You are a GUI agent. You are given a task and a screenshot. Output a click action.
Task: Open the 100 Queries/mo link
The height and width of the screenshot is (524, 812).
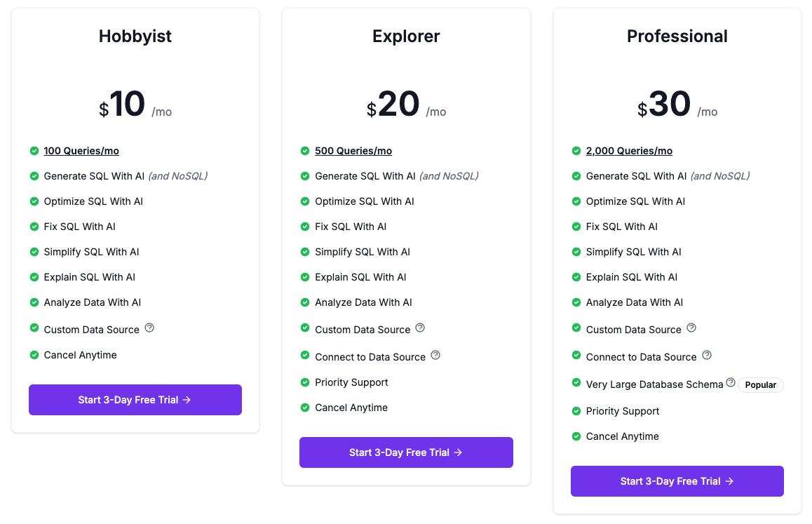81,151
